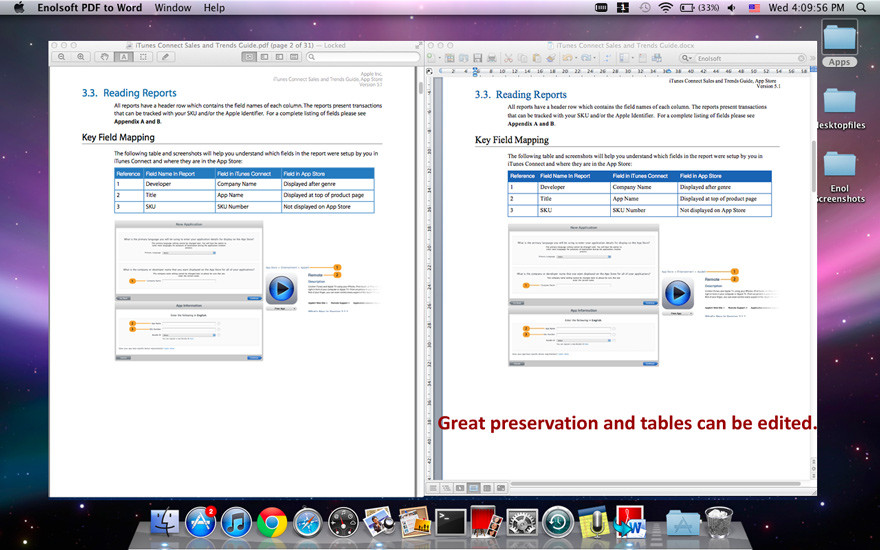Select the Text selection tool in Preview
Viewport: 880px width, 550px height.
(123, 57)
